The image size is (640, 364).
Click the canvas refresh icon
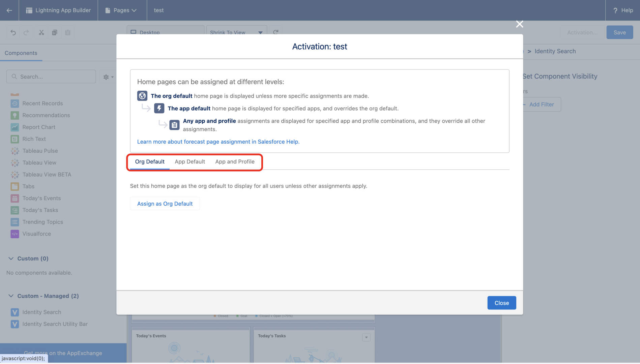click(x=276, y=32)
